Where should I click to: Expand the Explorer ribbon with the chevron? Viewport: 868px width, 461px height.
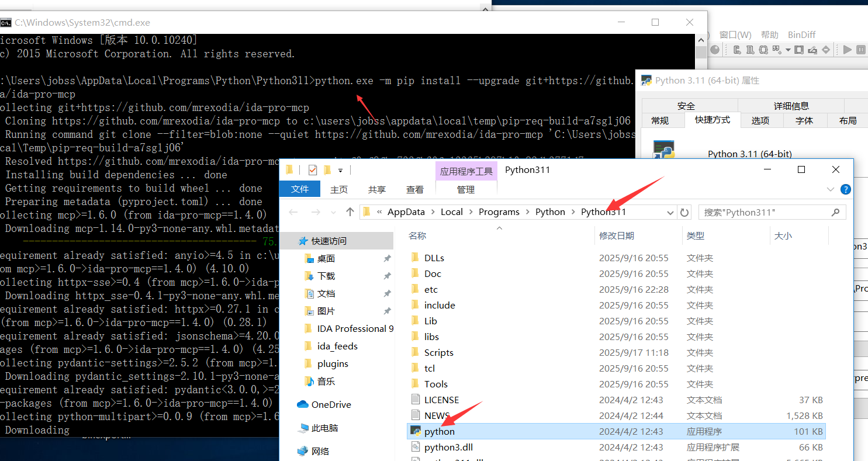pyautogui.click(x=831, y=189)
